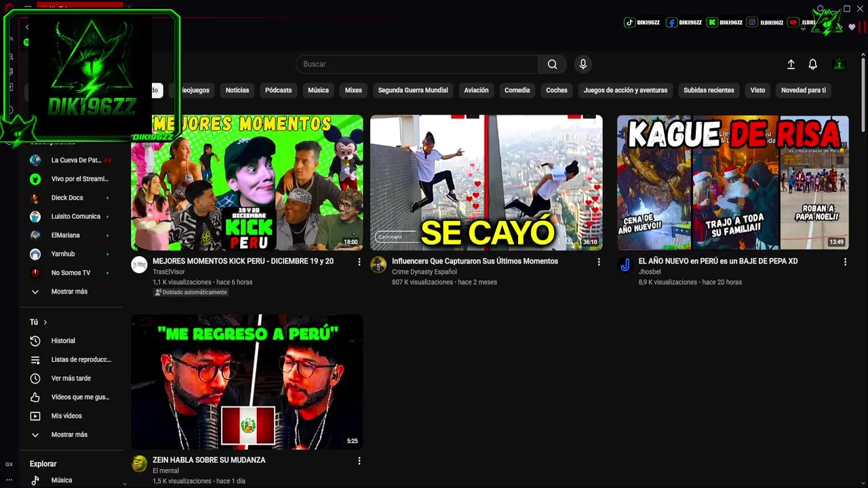Open options menu for Año Nuevo video
868x488 pixels.
click(x=845, y=262)
